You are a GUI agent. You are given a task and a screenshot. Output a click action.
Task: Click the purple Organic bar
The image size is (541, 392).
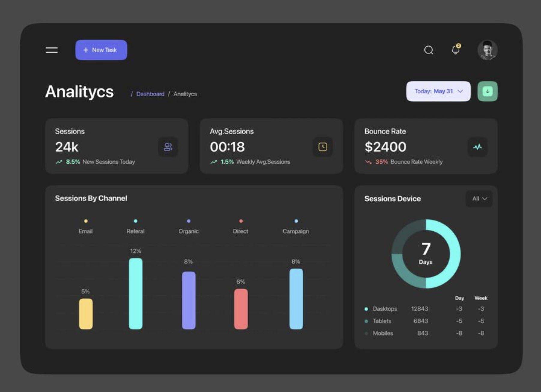coord(189,300)
